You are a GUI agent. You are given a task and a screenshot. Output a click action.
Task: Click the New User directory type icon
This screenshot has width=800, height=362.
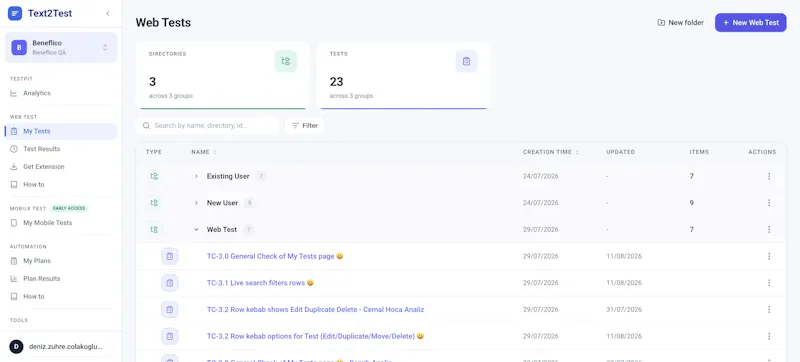pyautogui.click(x=154, y=203)
